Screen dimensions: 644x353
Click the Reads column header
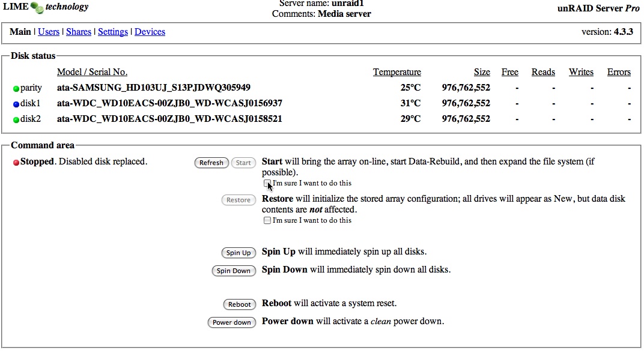(543, 72)
